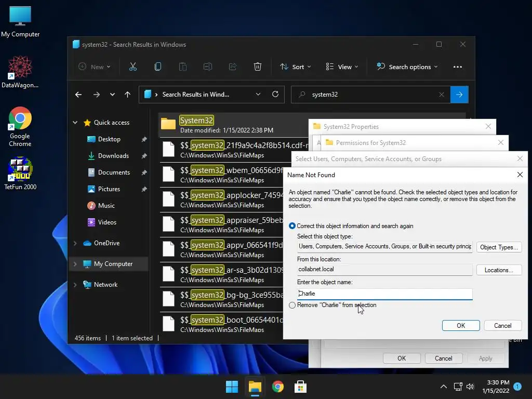532x399 pixels.
Task: Click the Enter the object name field
Action: (384, 294)
